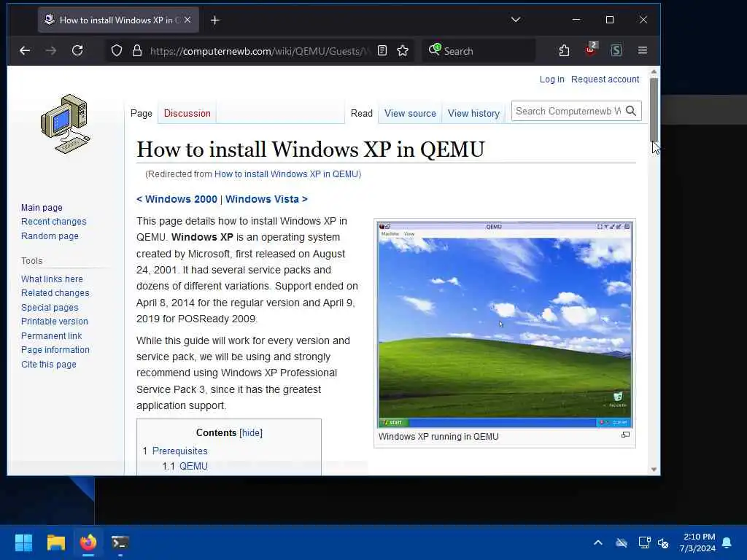Click the page vertical scrollbar thumb
Image resolution: width=747 pixels, height=560 pixels.
654,109
